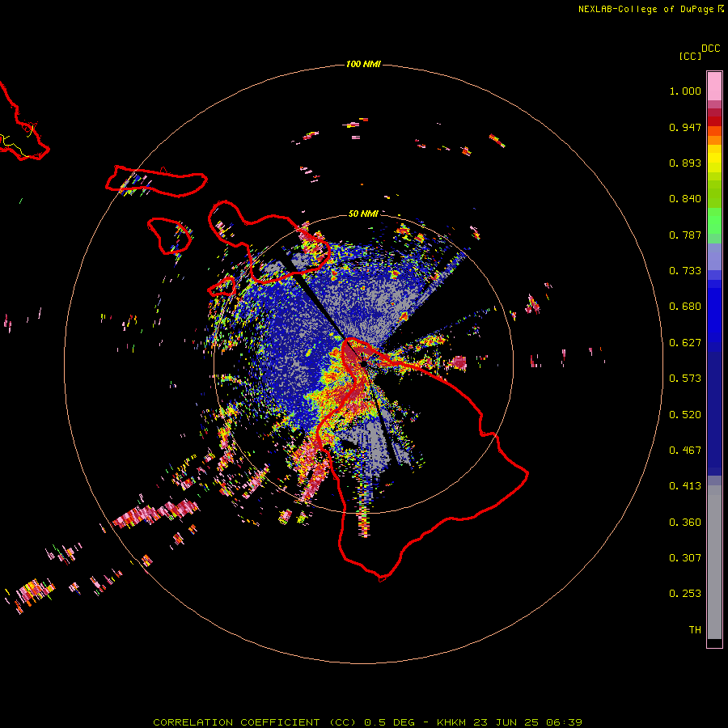Screen dimensions: 728x728
Task: Click the pink top segment of color bar
Action: 714,87
